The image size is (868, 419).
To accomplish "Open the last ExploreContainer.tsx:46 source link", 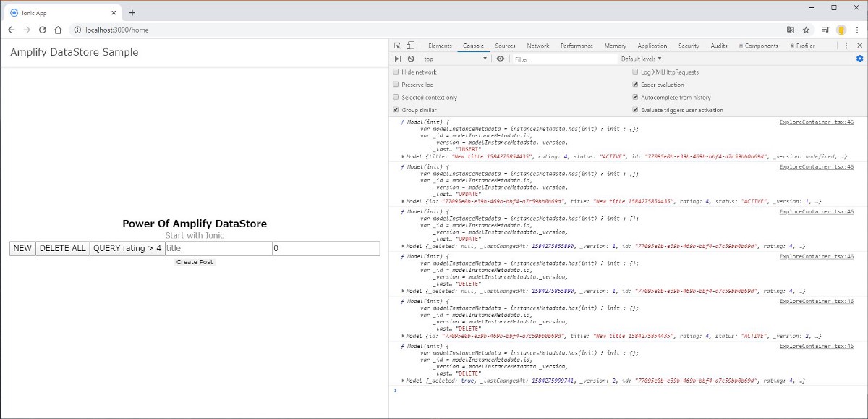I will [817, 346].
